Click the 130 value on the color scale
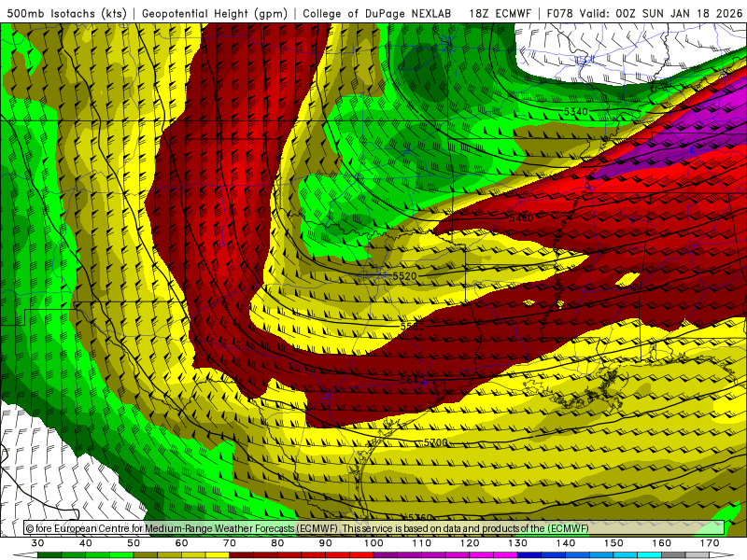Image resolution: width=747 pixels, height=560 pixels. (518, 543)
